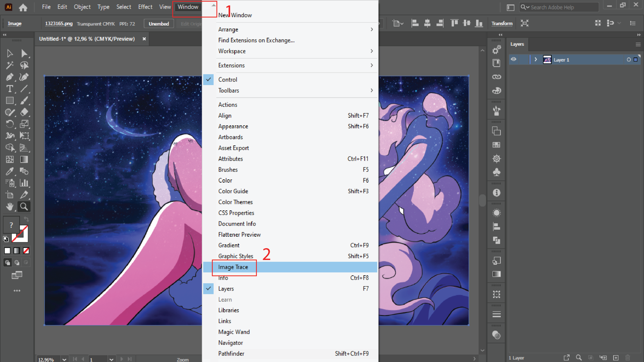Select the Magic Wand tool

tap(10, 65)
